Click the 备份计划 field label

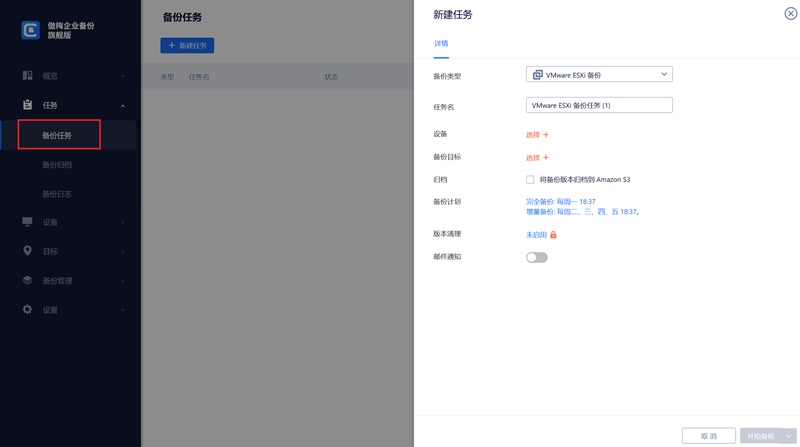[447, 202]
